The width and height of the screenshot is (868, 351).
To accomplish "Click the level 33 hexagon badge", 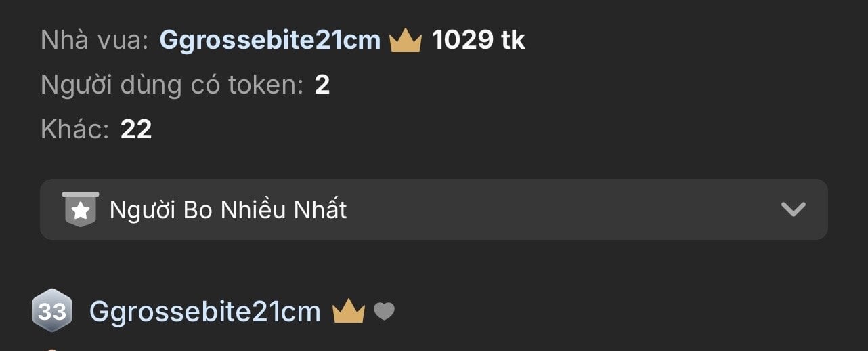I will (x=52, y=311).
